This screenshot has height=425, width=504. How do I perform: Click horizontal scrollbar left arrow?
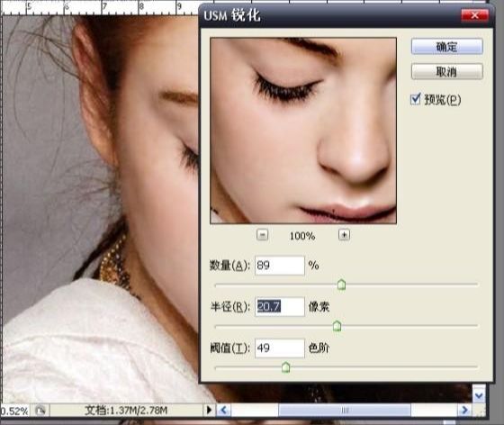coord(224,411)
